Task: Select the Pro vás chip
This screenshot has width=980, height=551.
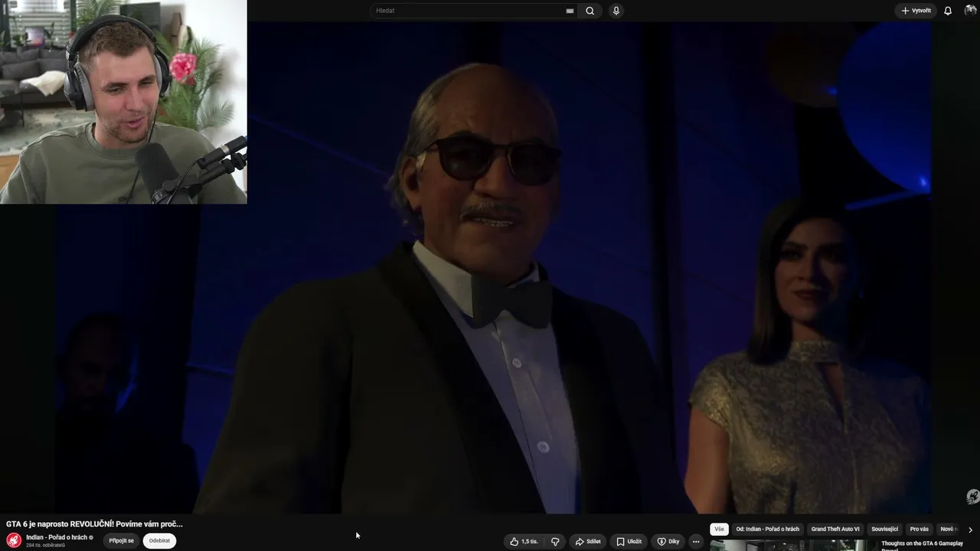Action: [x=919, y=529]
